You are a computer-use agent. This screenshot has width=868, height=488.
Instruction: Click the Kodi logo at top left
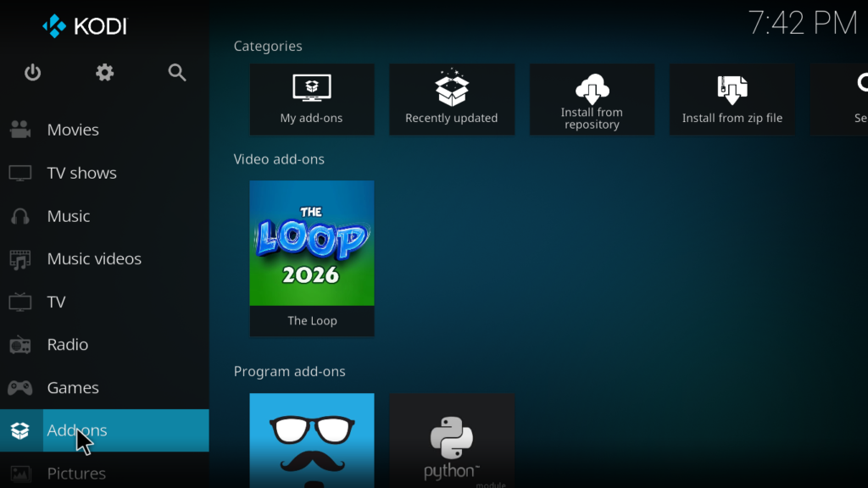pyautogui.click(x=85, y=26)
